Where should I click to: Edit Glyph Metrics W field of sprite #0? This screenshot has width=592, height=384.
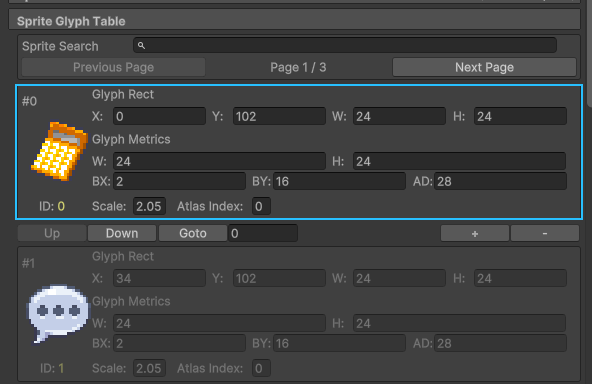219,161
